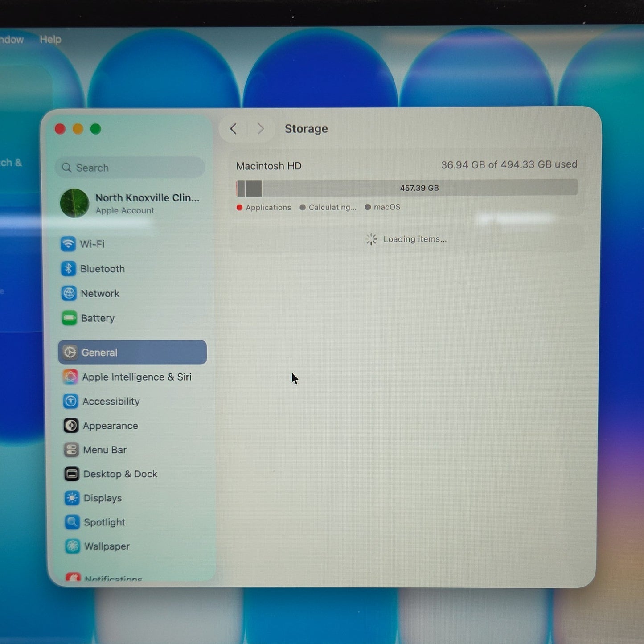Click the 'Calculating...' legend label
The image size is (644, 644).
[332, 208]
